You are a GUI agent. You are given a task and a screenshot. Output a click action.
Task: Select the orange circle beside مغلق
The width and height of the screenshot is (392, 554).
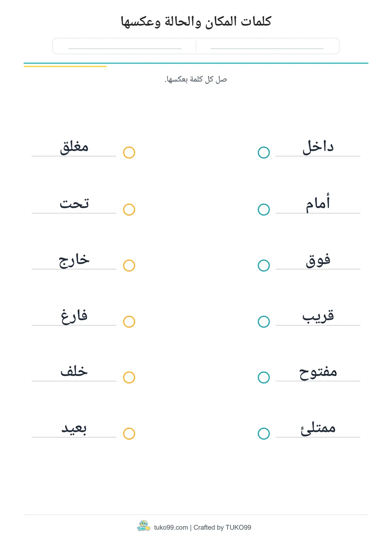129,152
